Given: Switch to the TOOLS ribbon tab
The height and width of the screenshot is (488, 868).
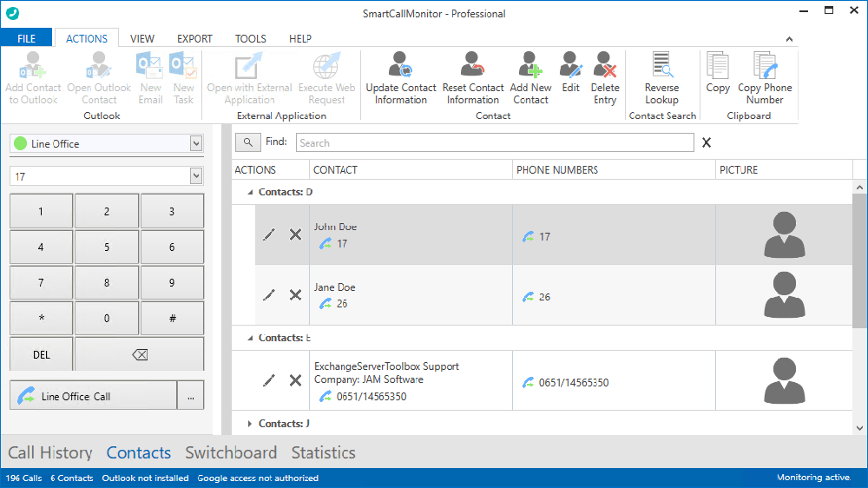Looking at the screenshot, I should click(250, 38).
